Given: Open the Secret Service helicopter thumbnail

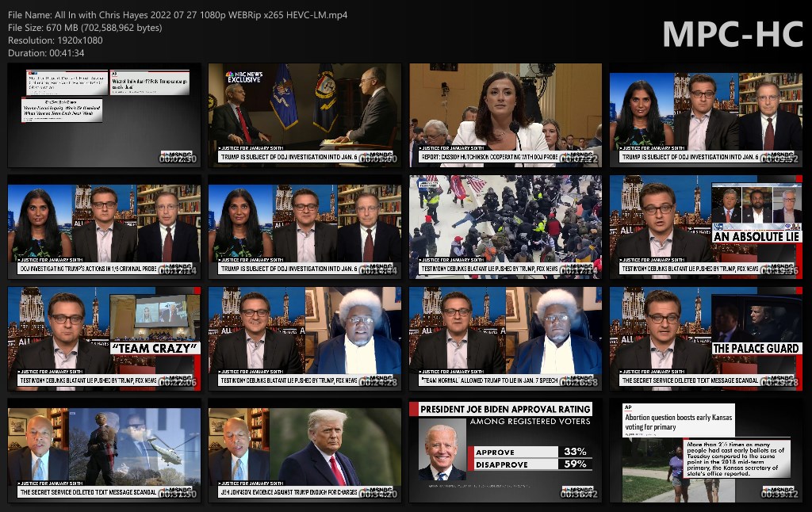Looking at the screenshot, I should point(104,450).
